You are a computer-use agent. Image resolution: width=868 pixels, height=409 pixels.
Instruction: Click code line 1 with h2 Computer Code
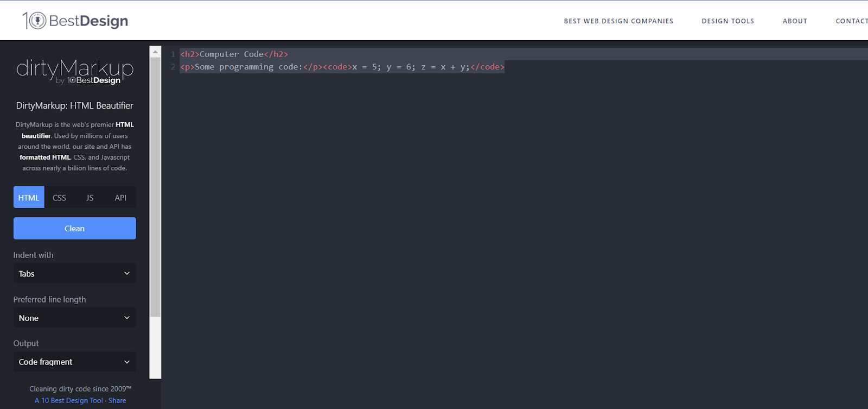(x=234, y=54)
